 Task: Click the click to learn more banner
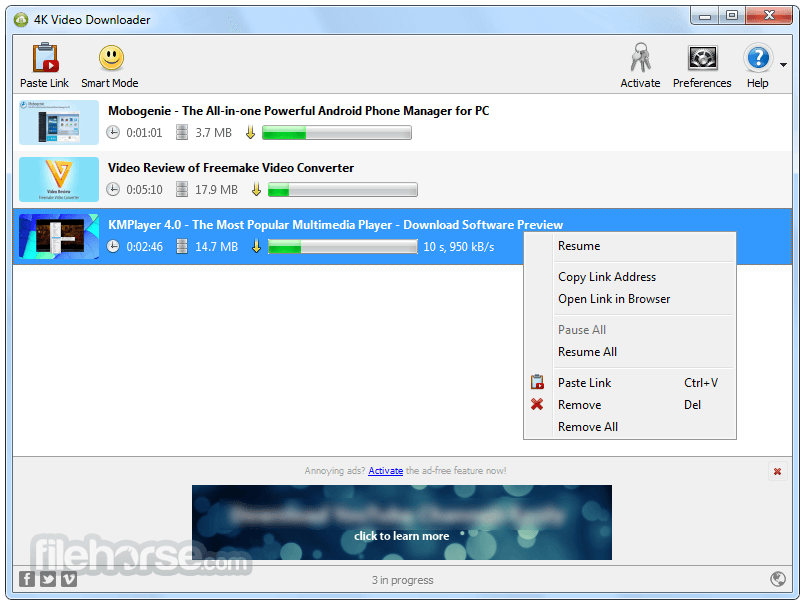pyautogui.click(x=402, y=522)
